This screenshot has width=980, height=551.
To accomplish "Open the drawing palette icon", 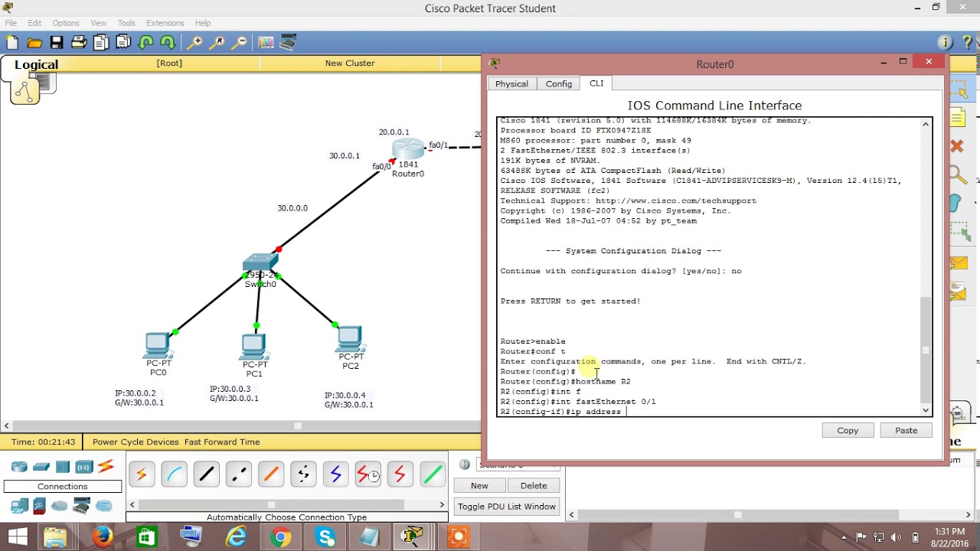I will tap(266, 43).
